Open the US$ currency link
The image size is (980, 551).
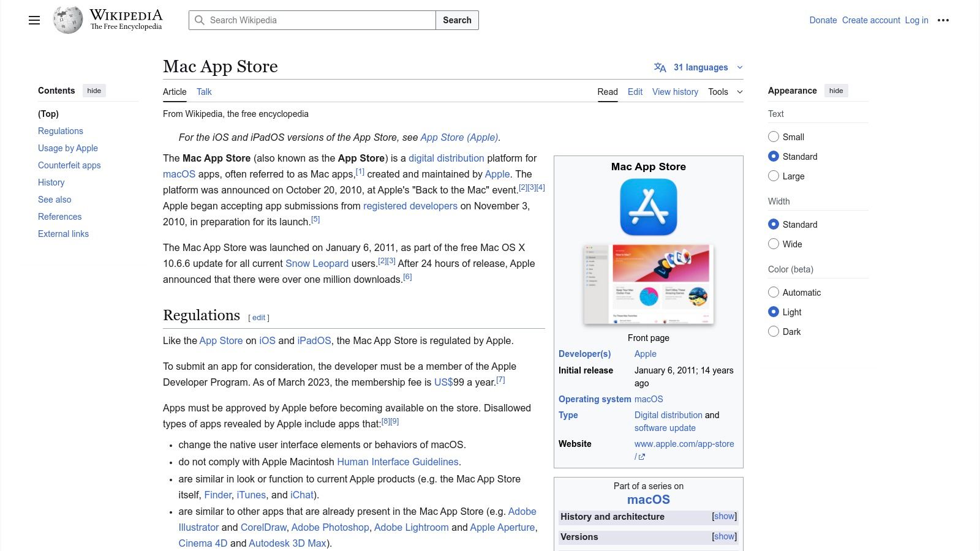tap(443, 382)
